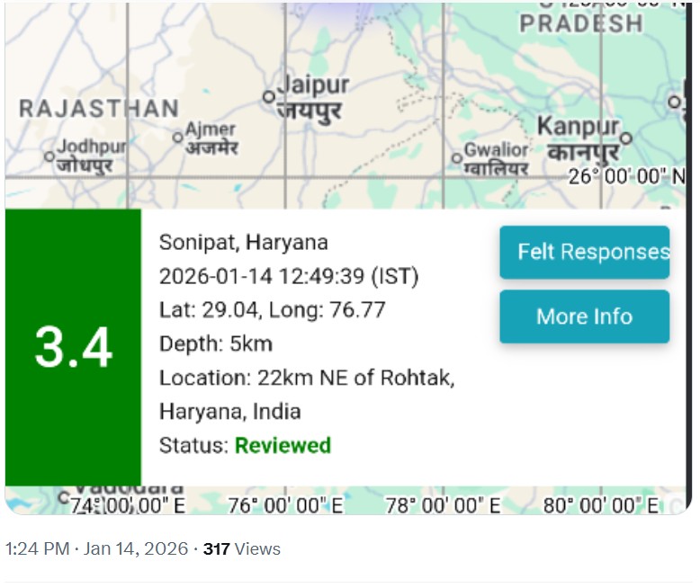Screen dimensions: 700x588
Task: Select the Ajmer location marker circle
Action: tap(178, 138)
